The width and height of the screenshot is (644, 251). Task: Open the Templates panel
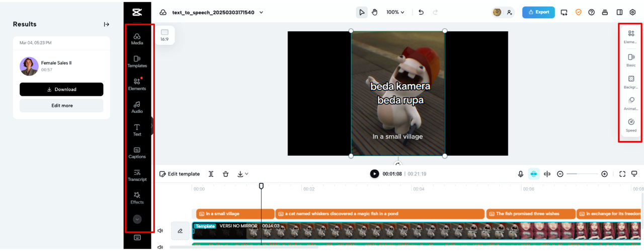(137, 61)
